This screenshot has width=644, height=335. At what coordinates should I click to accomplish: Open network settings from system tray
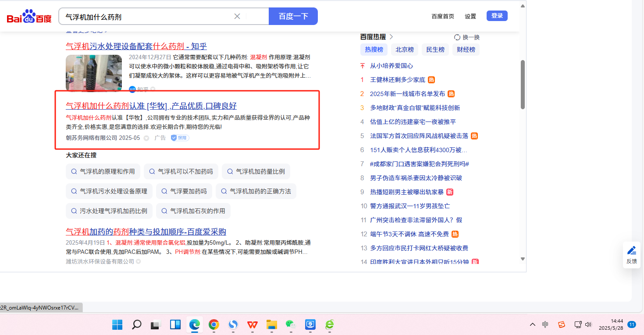[578, 324]
